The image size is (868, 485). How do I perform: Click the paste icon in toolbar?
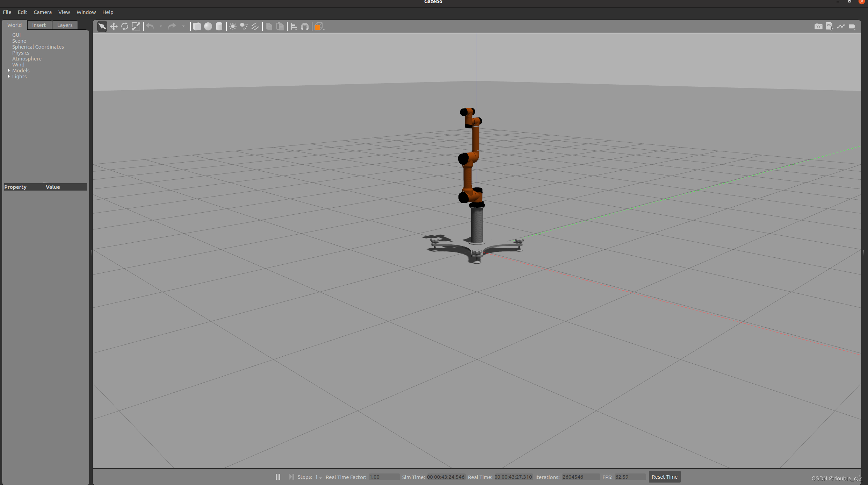click(280, 27)
